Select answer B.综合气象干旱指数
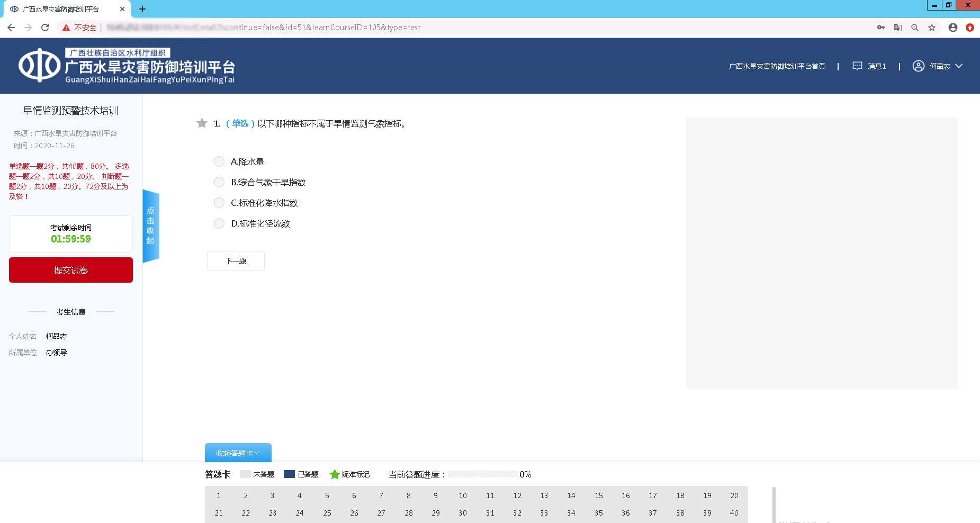Screen dimensions: 980x523 tap(219, 182)
